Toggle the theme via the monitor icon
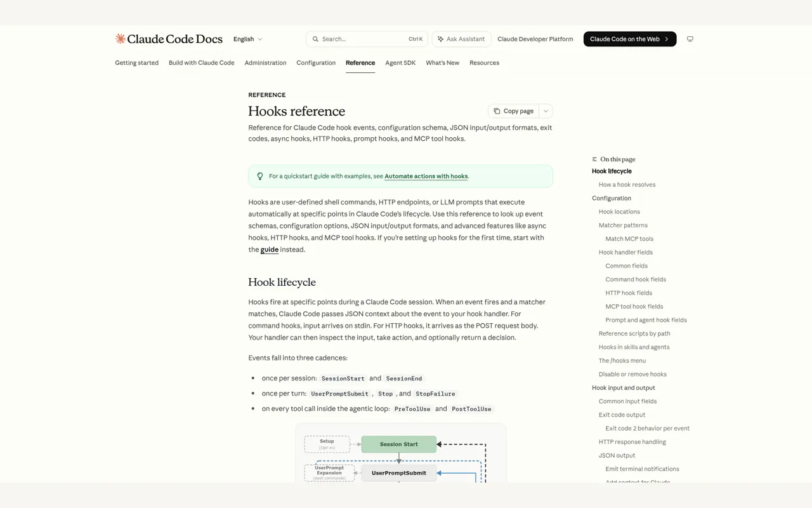Image resolution: width=812 pixels, height=508 pixels. tap(690, 39)
